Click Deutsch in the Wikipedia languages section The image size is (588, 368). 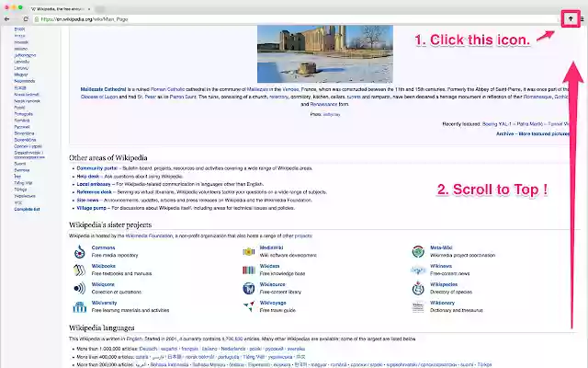point(148,349)
